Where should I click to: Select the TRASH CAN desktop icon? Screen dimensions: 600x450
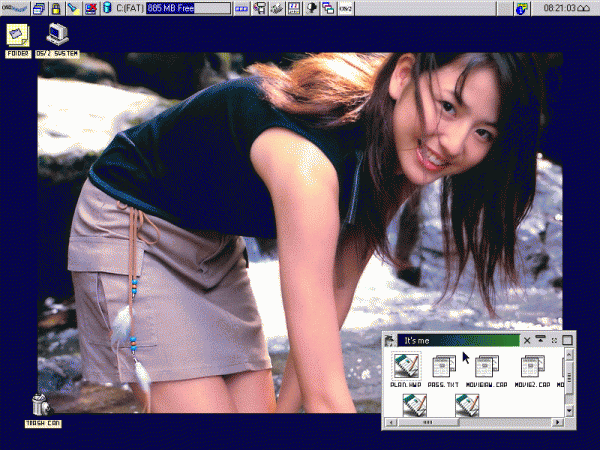tap(43, 411)
